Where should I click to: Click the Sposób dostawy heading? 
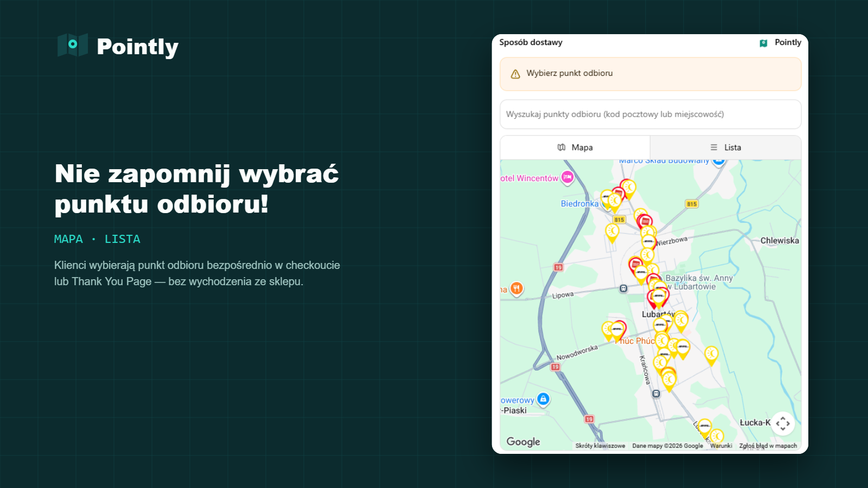point(531,42)
